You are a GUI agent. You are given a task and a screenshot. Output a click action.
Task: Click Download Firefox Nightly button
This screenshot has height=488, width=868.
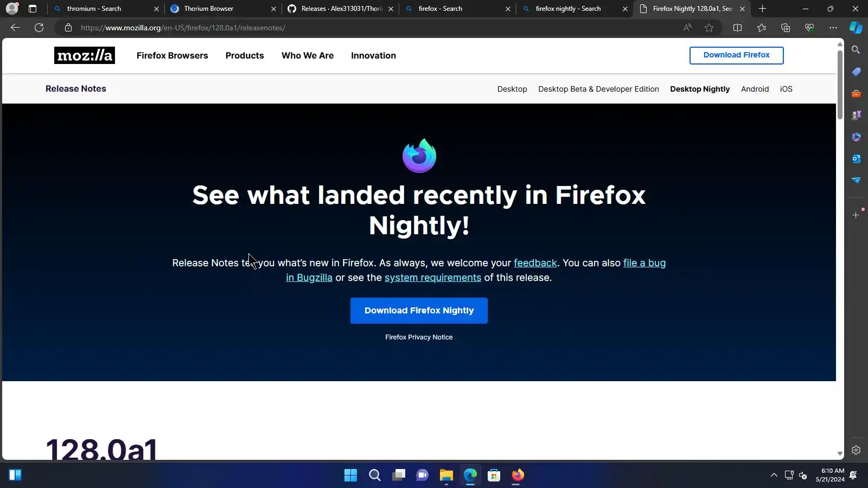tap(419, 311)
